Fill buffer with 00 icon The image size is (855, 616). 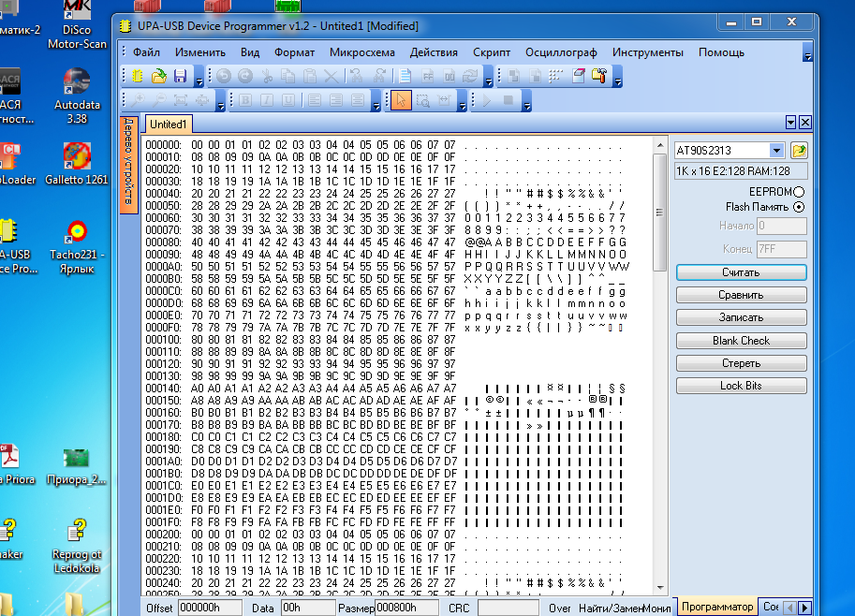[449, 77]
